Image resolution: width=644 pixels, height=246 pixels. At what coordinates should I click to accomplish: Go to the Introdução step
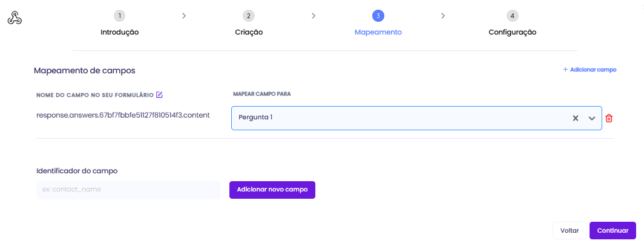[120, 32]
